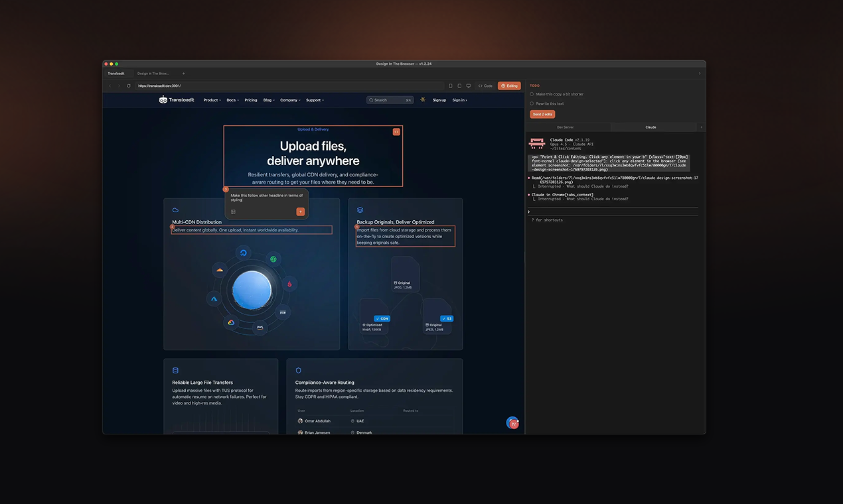Toggle the theme sun icon in the navbar

click(423, 99)
